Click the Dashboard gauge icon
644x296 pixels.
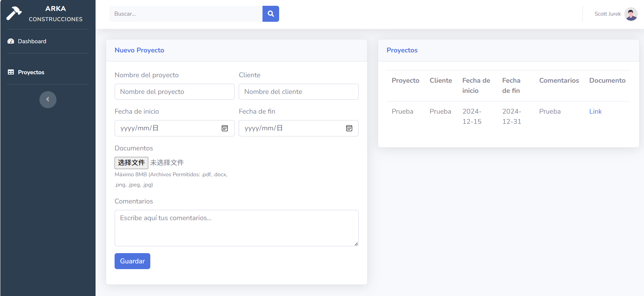[11, 41]
